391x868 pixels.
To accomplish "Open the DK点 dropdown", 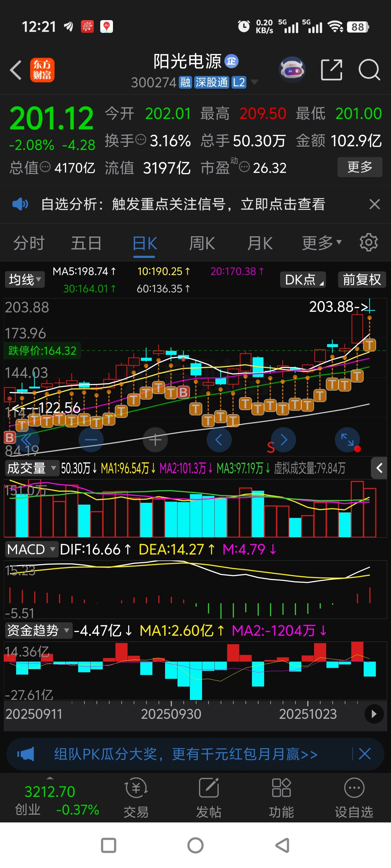I will 303,280.
